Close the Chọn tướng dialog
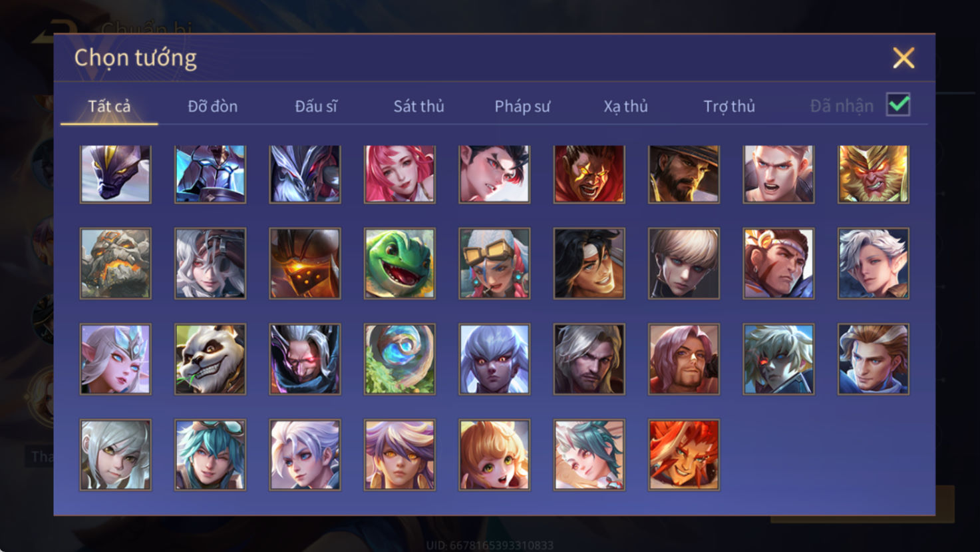The width and height of the screenshot is (980, 552). click(903, 58)
